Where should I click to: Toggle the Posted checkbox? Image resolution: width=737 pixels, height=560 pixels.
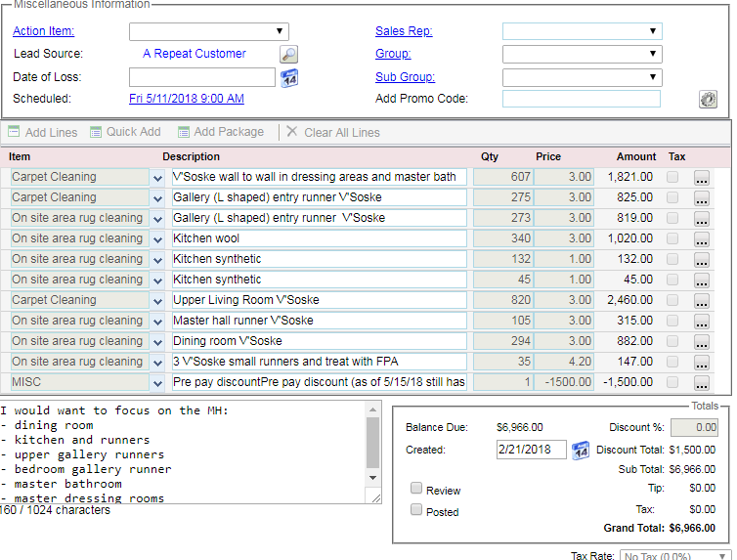416,510
